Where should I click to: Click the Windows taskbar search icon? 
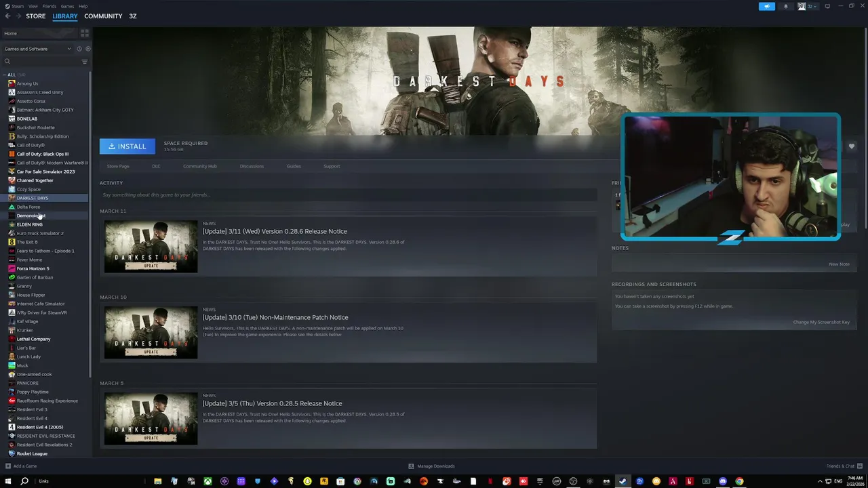click(24, 481)
